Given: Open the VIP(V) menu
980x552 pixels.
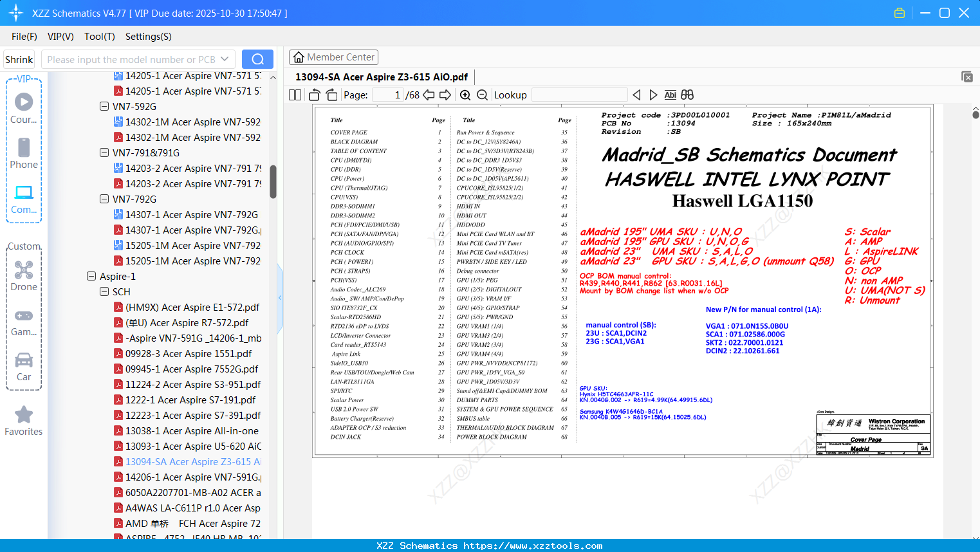Looking at the screenshot, I should pos(60,37).
